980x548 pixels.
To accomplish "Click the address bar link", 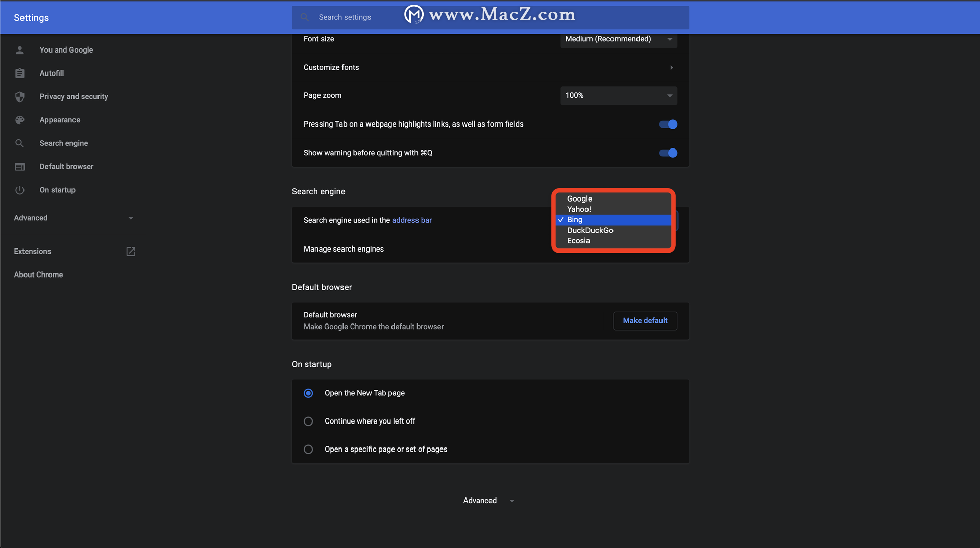I will pyautogui.click(x=411, y=220).
